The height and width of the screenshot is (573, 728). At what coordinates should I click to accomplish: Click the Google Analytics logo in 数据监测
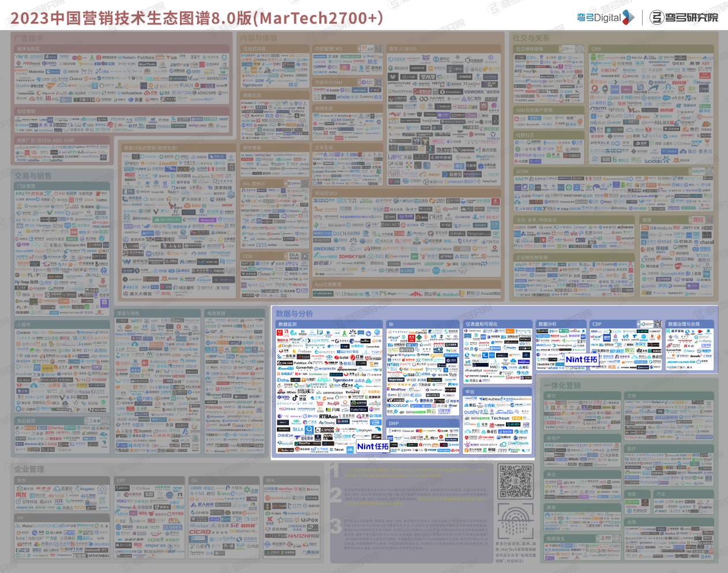click(290, 346)
